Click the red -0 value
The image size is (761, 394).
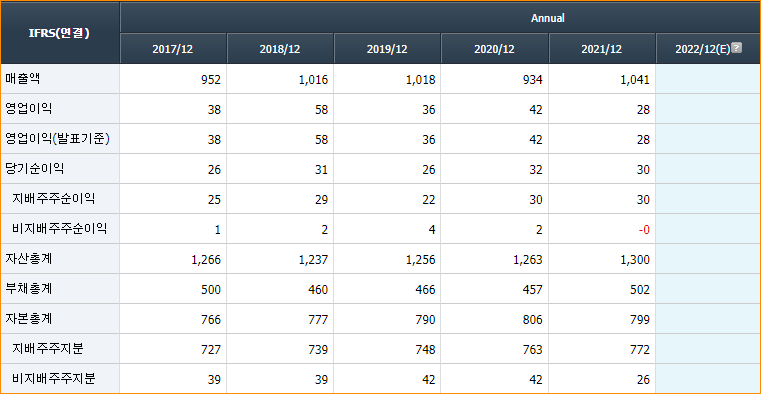point(644,230)
